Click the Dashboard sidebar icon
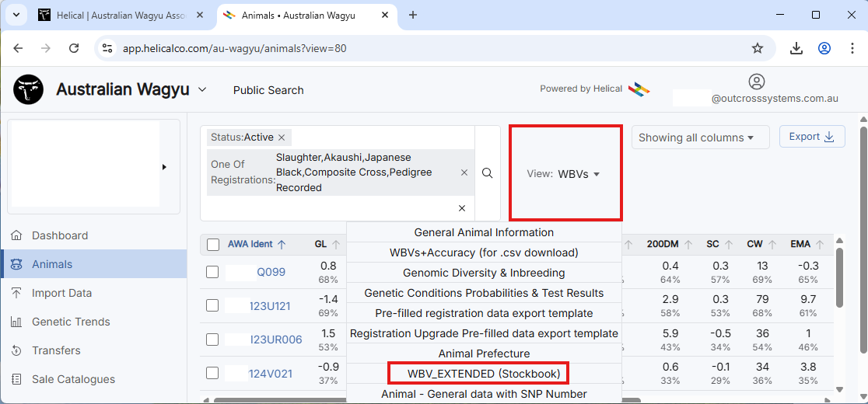This screenshot has height=404, width=868. (16, 235)
